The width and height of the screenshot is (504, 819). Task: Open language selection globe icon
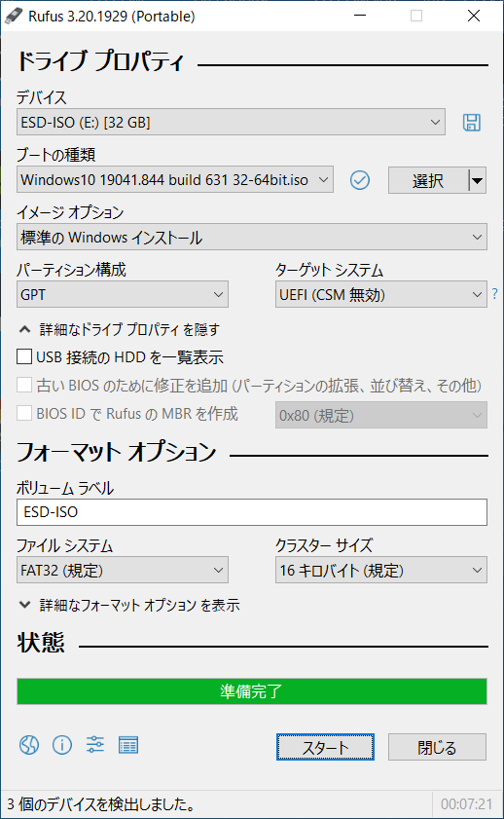(x=28, y=745)
